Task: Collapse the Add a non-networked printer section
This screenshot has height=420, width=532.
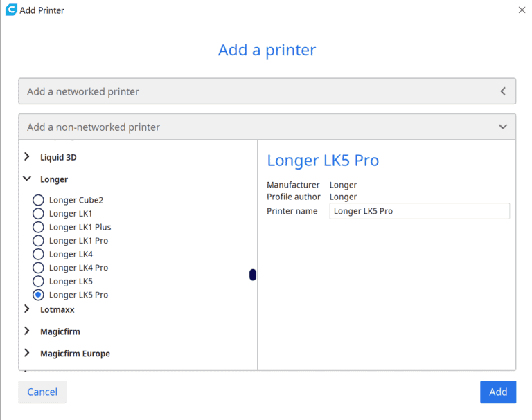Action: [x=267, y=127]
